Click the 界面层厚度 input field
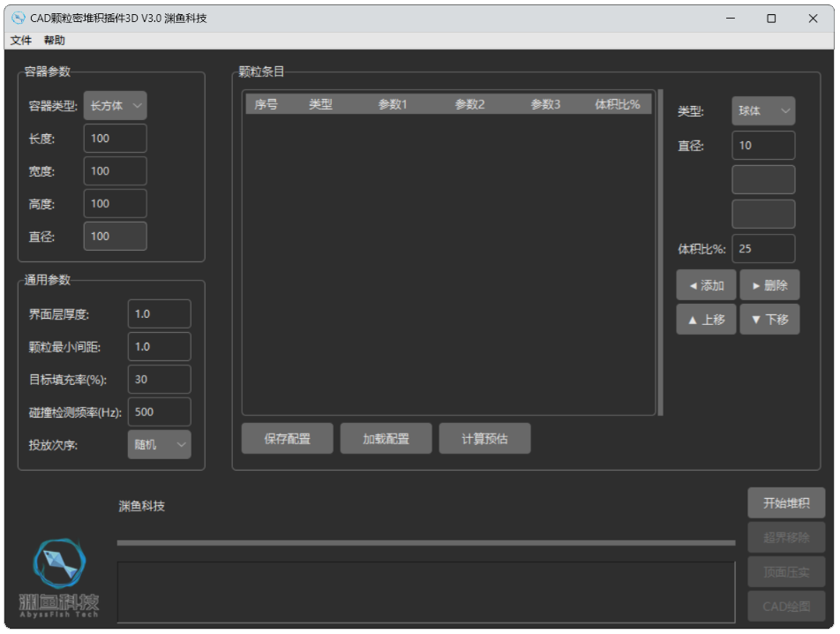This screenshot has height=634, width=840. point(159,313)
